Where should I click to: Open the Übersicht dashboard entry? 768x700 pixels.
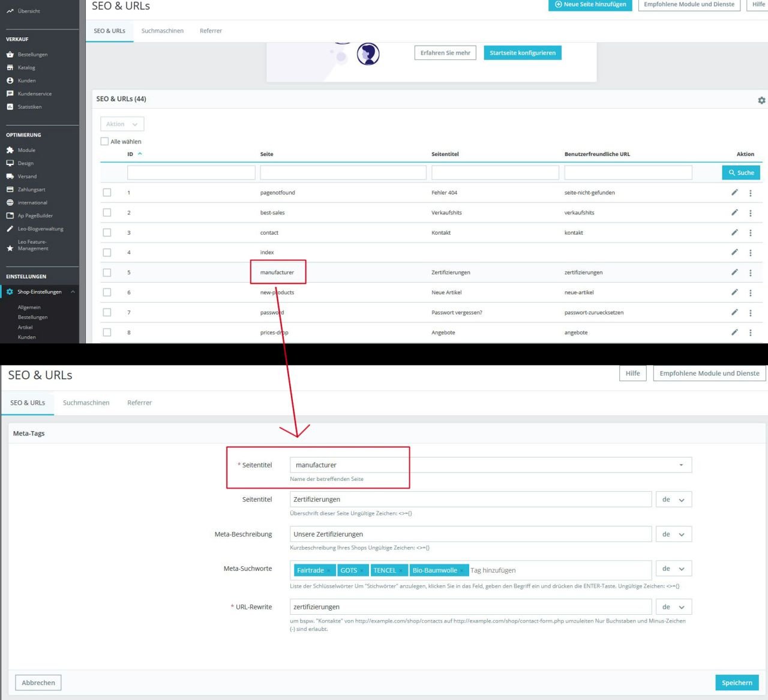(29, 11)
